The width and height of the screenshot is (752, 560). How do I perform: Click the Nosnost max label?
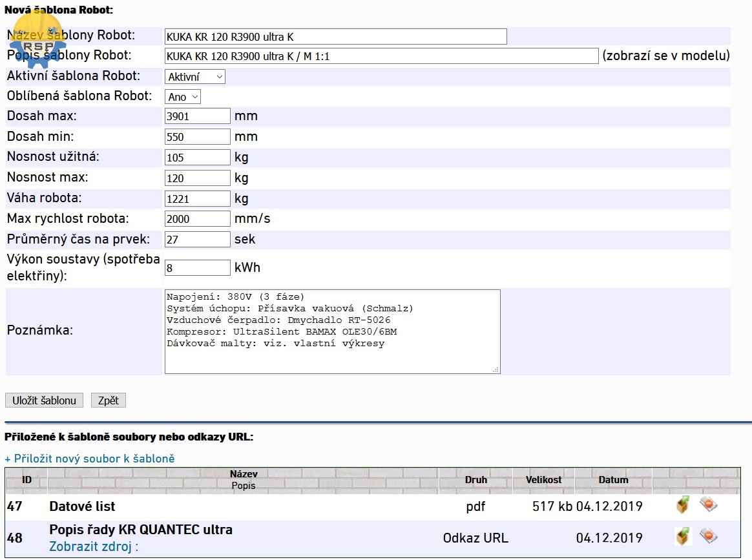pyautogui.click(x=47, y=177)
